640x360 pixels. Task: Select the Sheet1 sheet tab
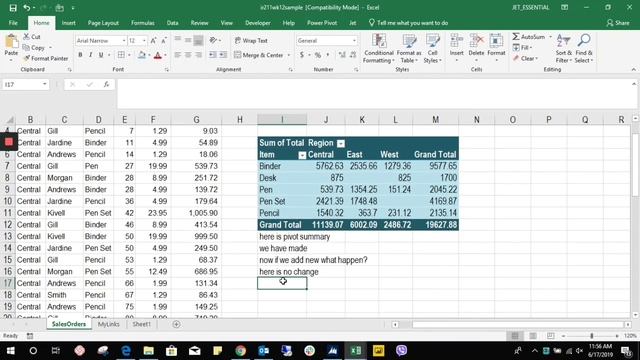click(x=141, y=324)
